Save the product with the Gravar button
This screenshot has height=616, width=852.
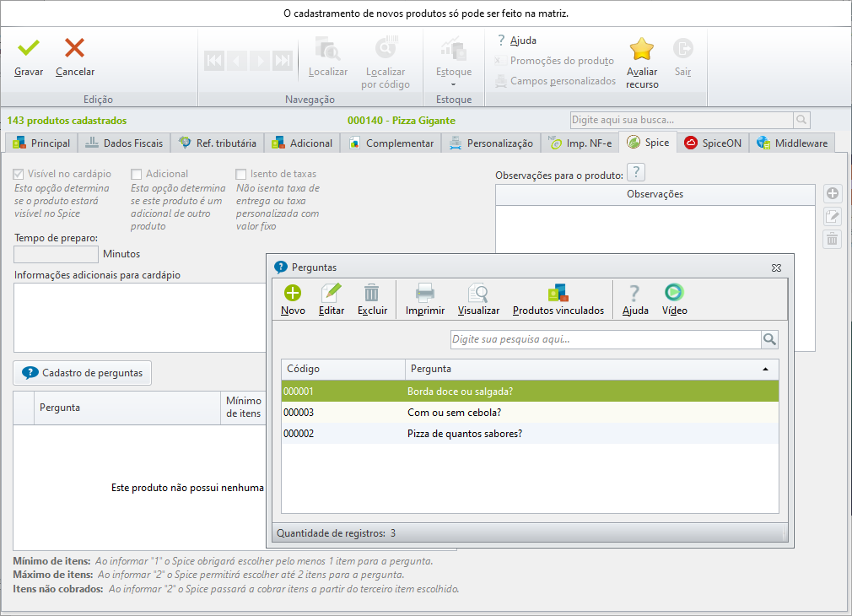pyautogui.click(x=28, y=57)
